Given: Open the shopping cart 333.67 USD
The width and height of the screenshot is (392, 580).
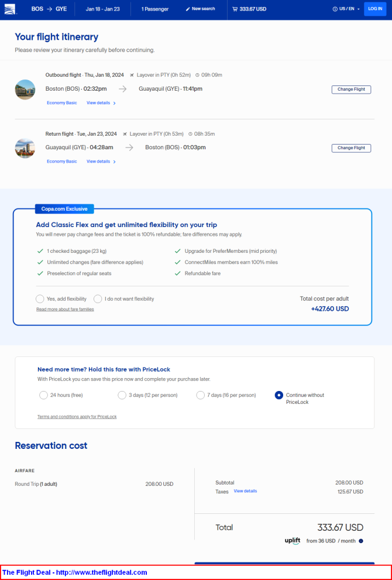Looking at the screenshot, I should pyautogui.click(x=249, y=9).
